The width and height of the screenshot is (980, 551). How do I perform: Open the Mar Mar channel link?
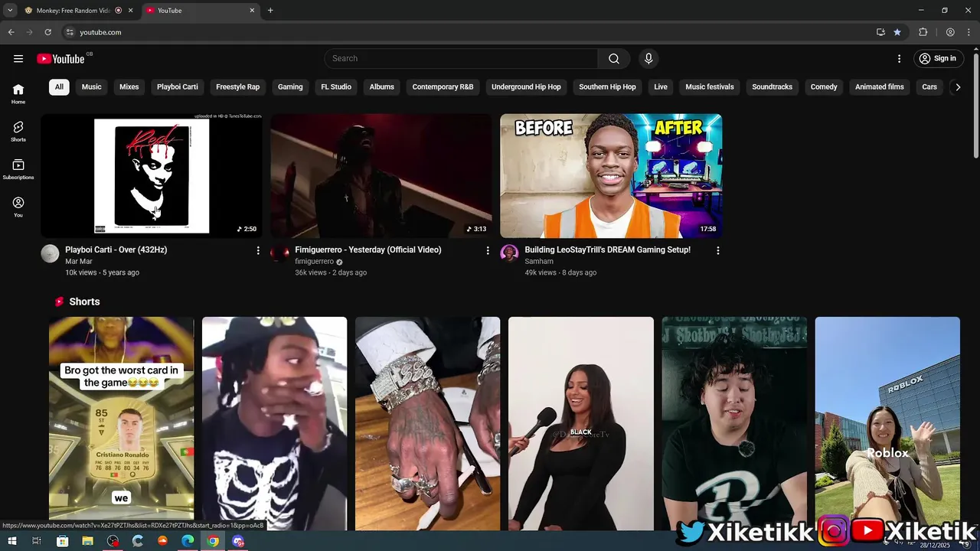click(x=79, y=262)
